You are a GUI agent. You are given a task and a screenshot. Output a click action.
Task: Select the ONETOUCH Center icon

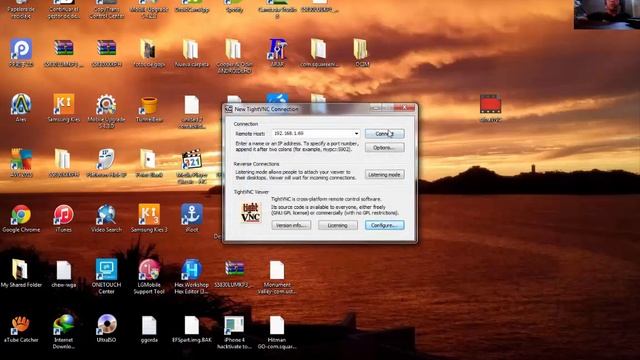(x=106, y=277)
